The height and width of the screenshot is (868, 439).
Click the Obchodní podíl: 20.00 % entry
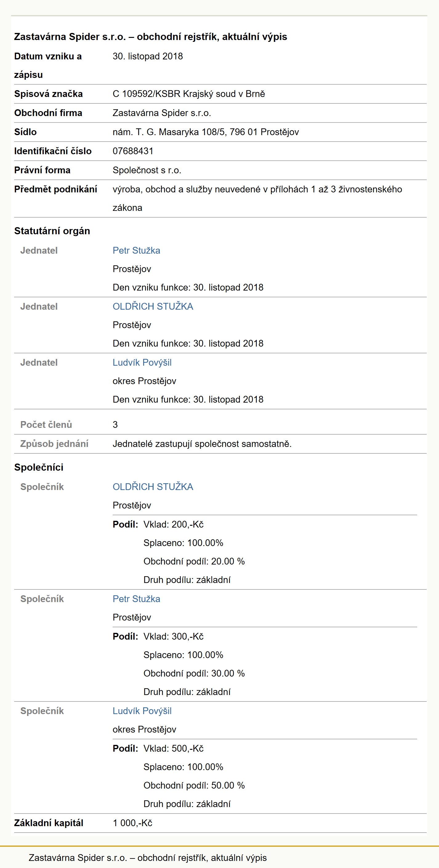point(194,561)
